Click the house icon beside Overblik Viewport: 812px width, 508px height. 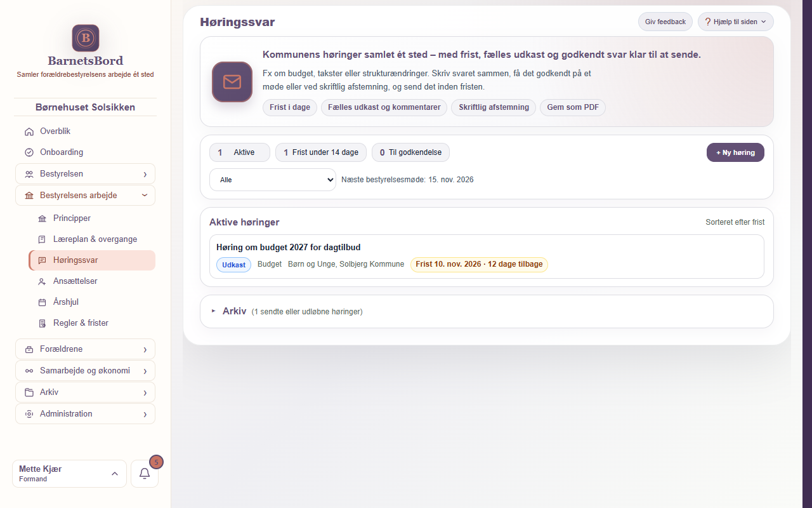point(29,131)
